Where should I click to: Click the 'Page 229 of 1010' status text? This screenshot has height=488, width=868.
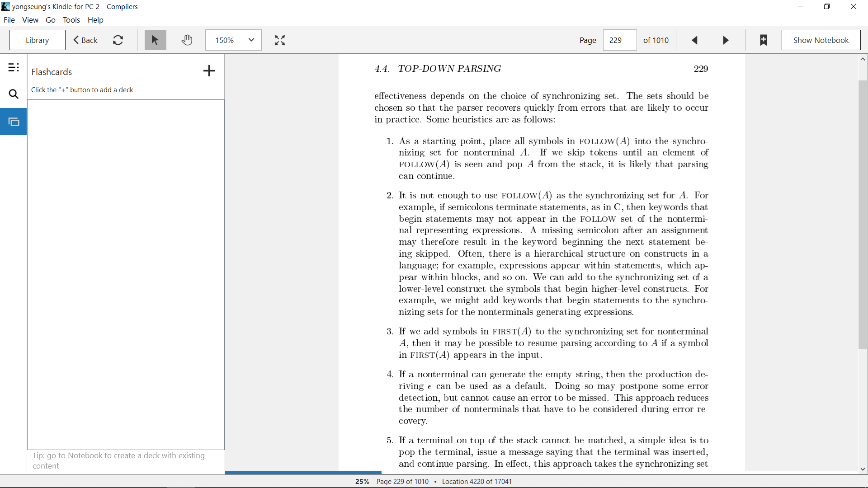pos(402,482)
